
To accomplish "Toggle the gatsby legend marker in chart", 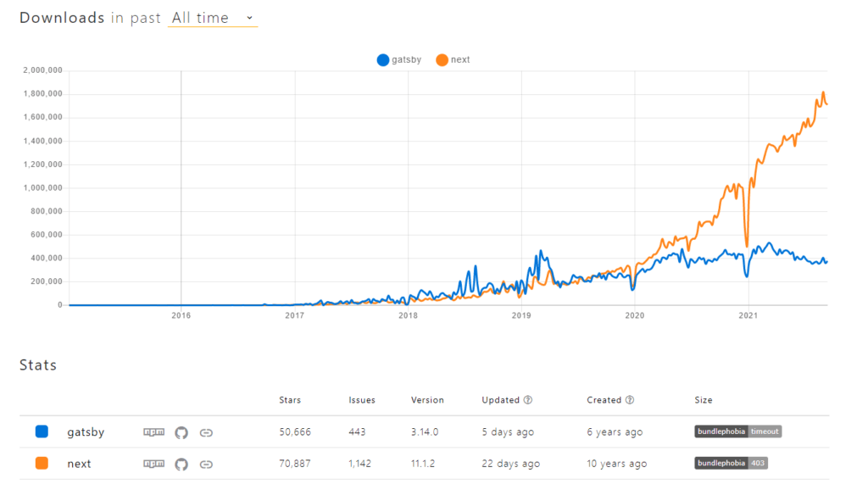I will [383, 60].
